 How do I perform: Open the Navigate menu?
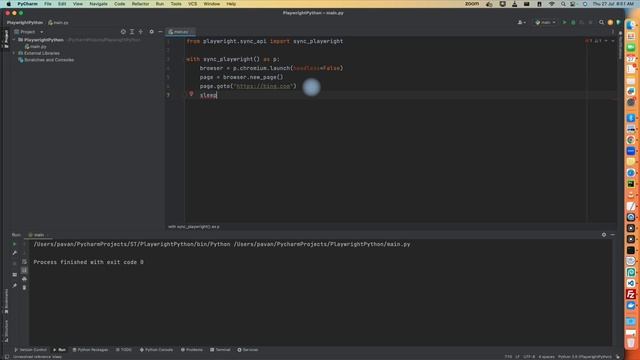click(x=98, y=4)
